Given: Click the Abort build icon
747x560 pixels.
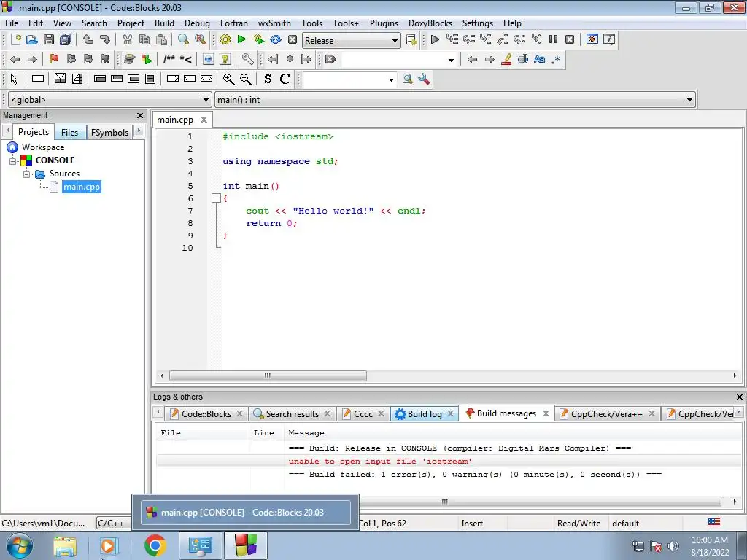Looking at the screenshot, I should tap(293, 39).
